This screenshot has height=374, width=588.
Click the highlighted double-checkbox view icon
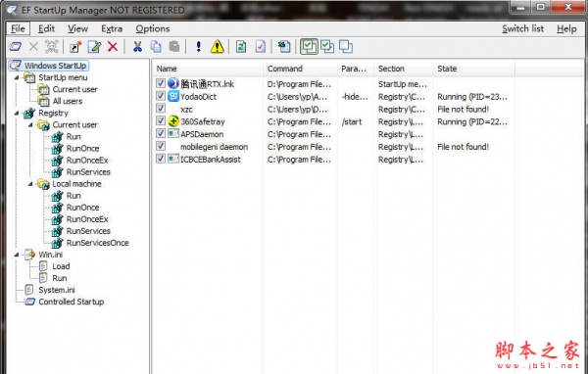coord(309,46)
